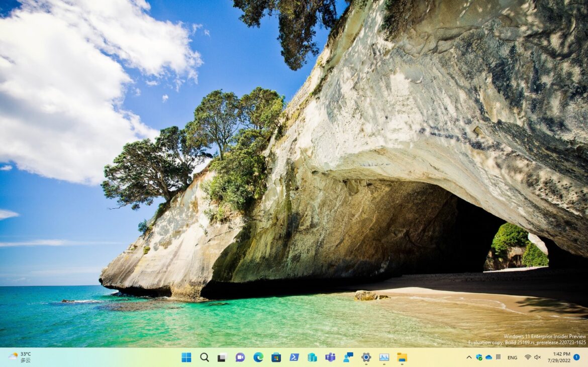Open the ENG language switcher
This screenshot has width=588, height=367.
pyautogui.click(x=512, y=357)
